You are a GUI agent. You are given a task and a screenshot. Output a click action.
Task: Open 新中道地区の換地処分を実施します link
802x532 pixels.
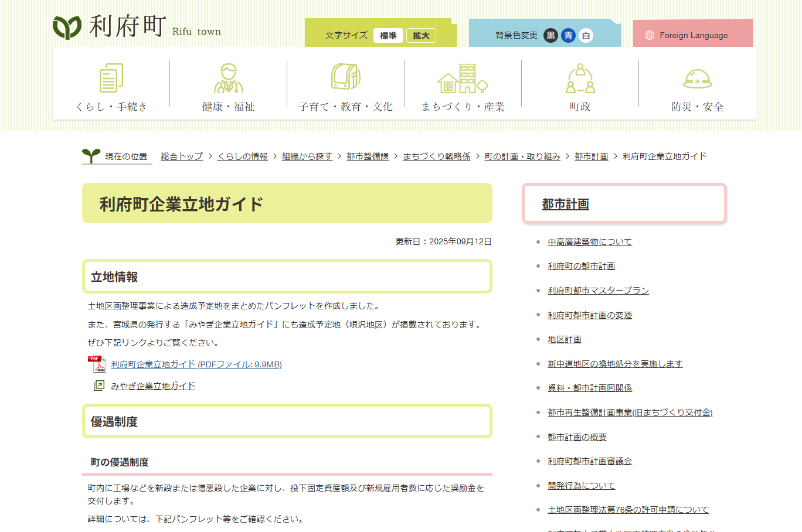(615, 364)
